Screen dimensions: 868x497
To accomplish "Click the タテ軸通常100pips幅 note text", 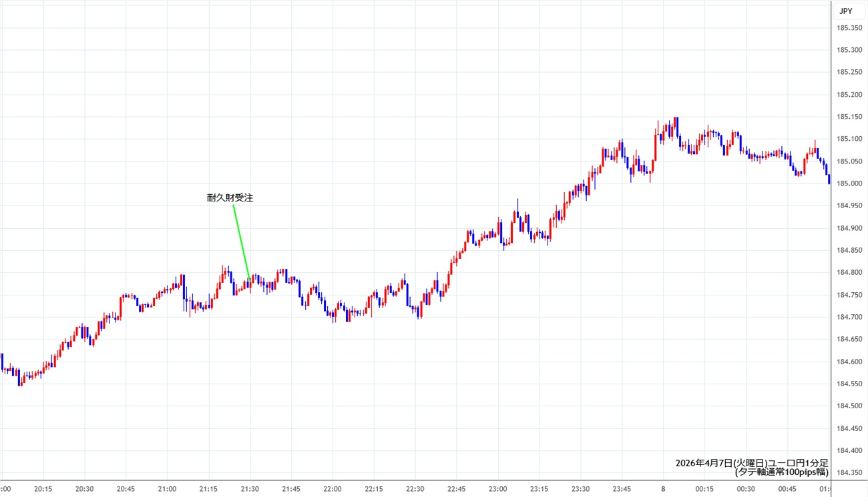I will pyautogui.click(x=781, y=472).
